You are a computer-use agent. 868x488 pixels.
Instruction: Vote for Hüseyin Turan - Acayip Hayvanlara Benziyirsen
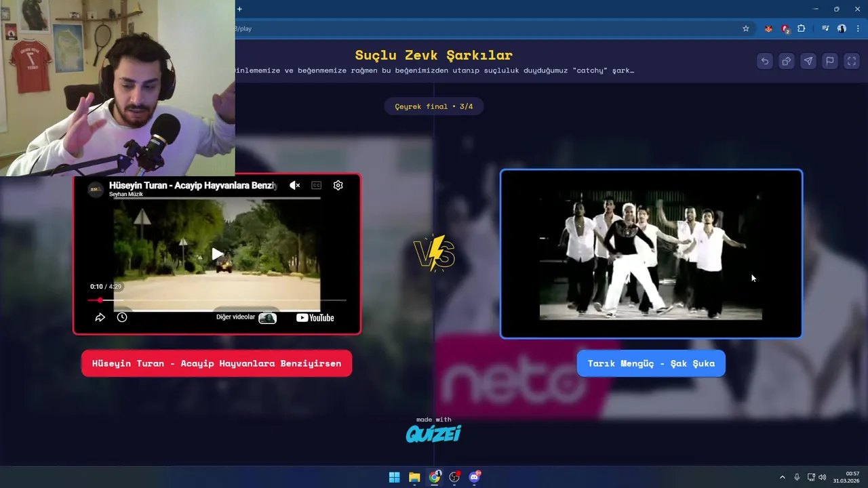point(217,363)
